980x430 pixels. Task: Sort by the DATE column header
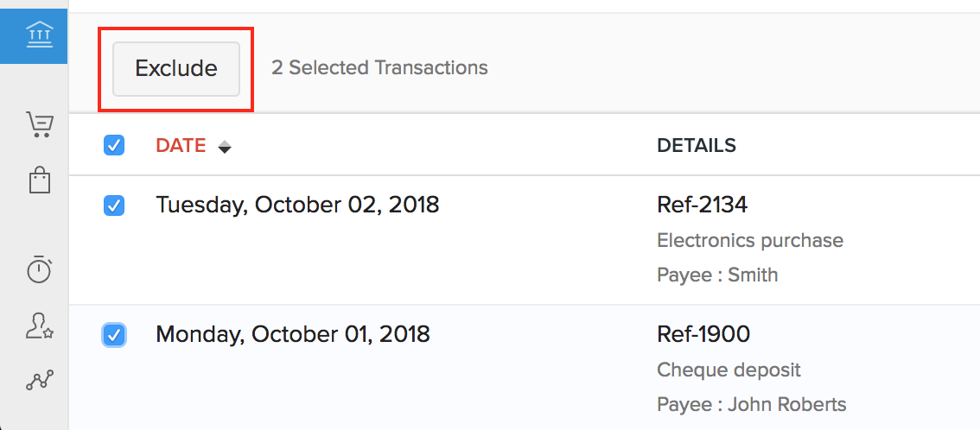(x=181, y=146)
